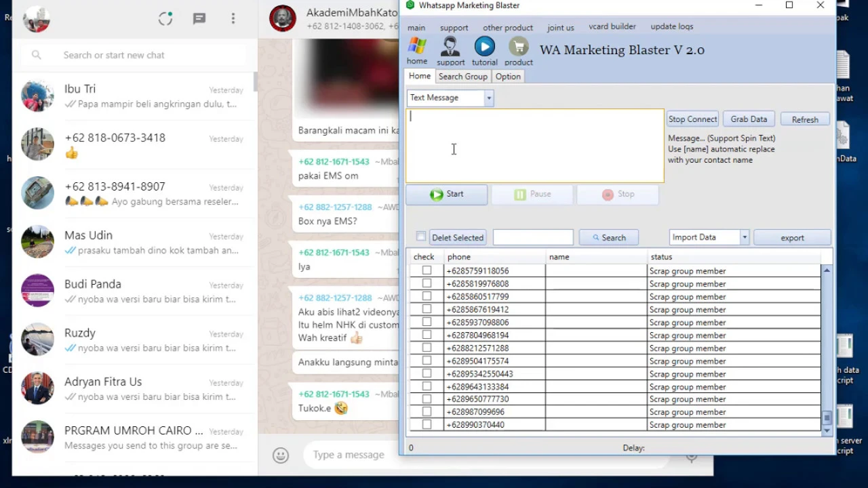
Task: Open the vcard builder menu
Action: tap(612, 26)
